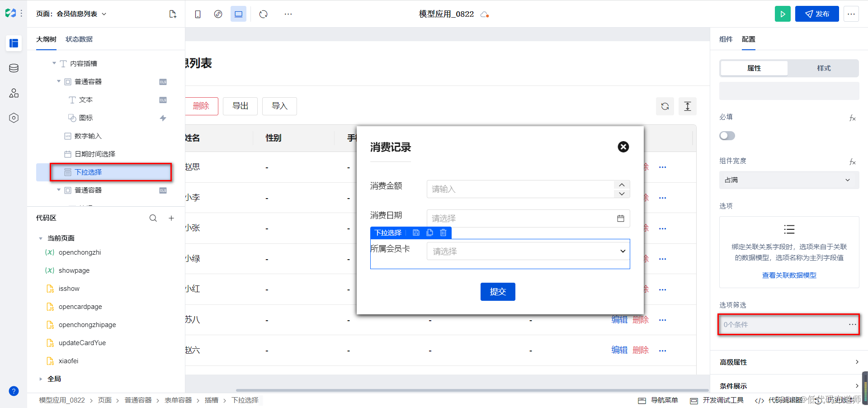Open 开发调试工具 in the status bar
This screenshot has width=868, height=408.
pyautogui.click(x=717, y=400)
